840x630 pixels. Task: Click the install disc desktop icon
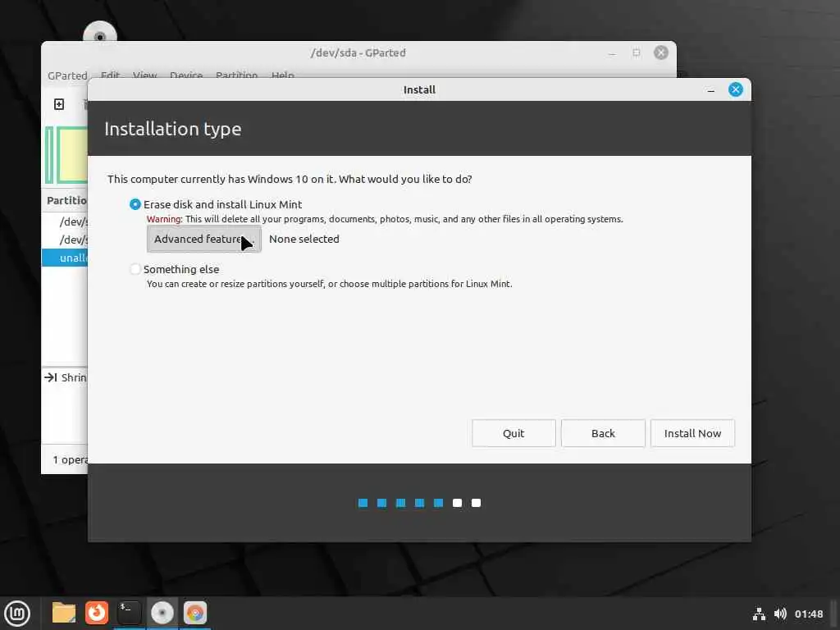point(99,32)
